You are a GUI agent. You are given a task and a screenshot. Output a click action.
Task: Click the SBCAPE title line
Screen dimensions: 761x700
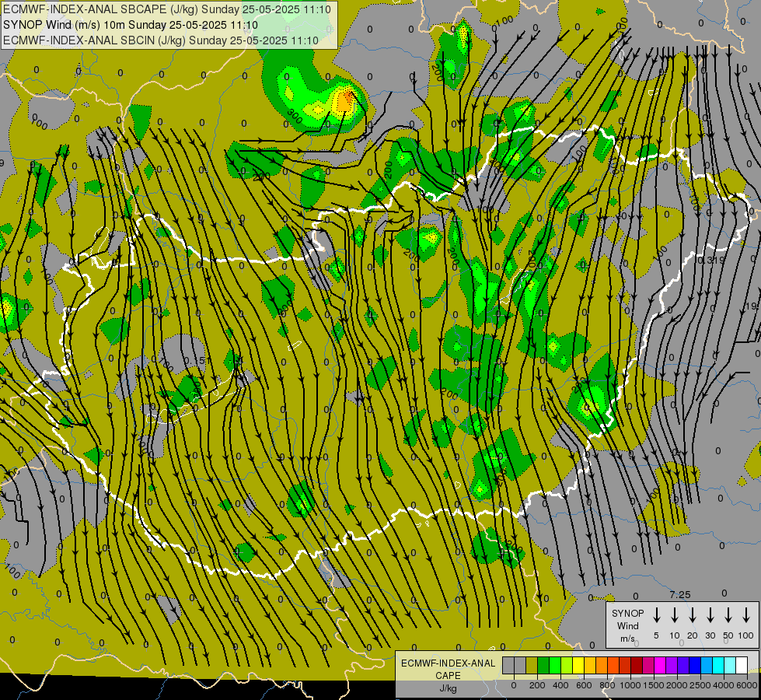tap(167, 9)
